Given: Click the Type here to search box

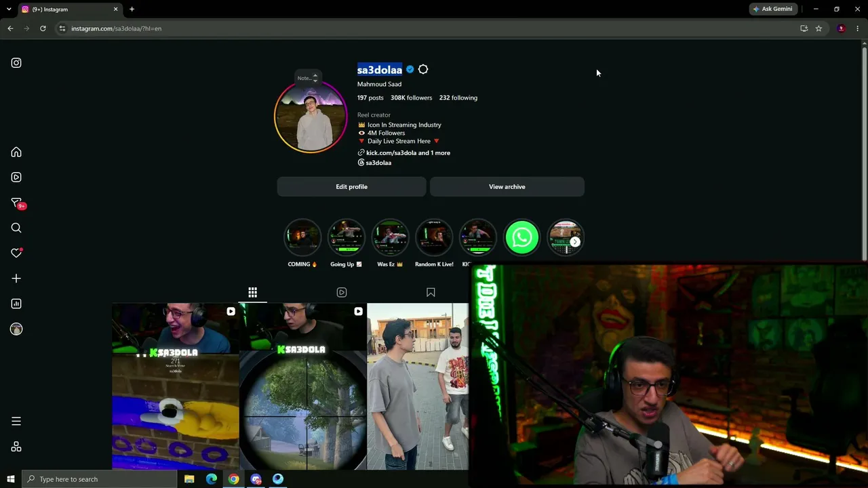Looking at the screenshot, I should [x=100, y=479].
